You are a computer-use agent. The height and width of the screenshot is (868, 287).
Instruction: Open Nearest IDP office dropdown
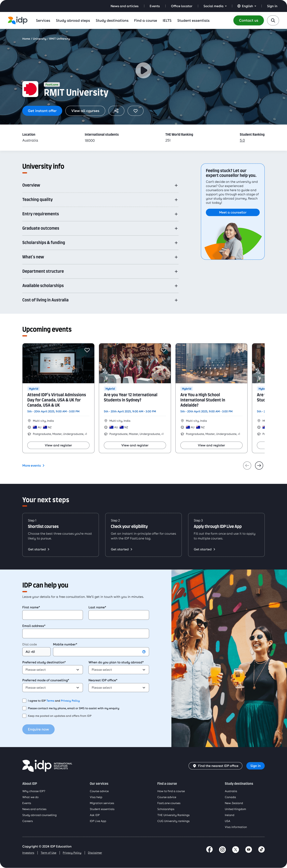119,687
